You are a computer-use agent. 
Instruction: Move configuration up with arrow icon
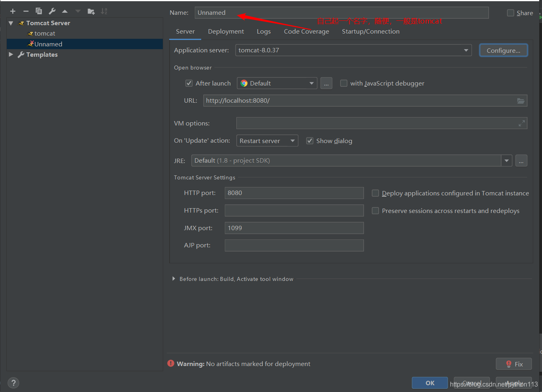[x=65, y=11]
